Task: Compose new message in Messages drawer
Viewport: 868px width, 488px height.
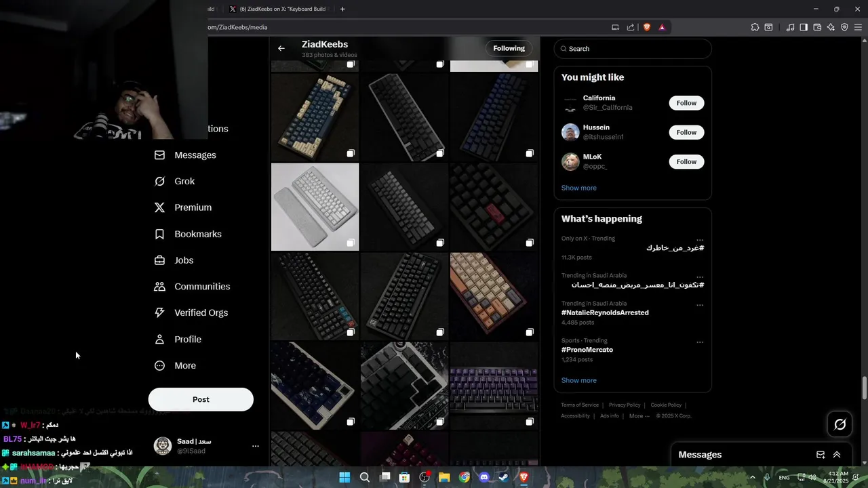Action: click(821, 455)
